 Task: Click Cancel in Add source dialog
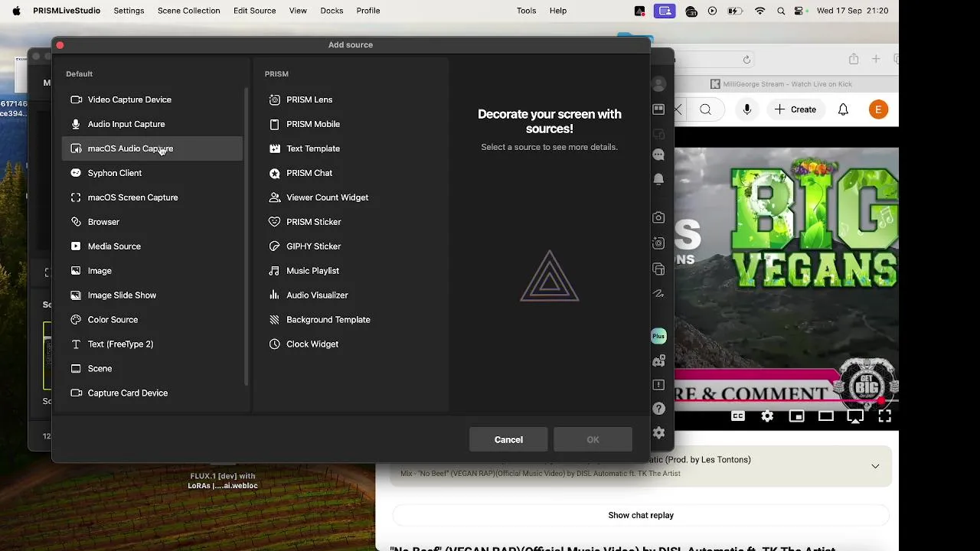(508, 440)
